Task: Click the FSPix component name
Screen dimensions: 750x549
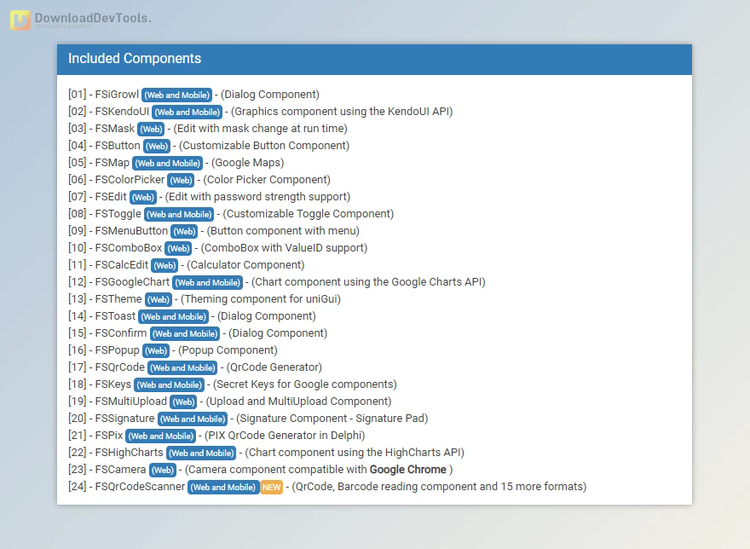Action: (x=109, y=435)
